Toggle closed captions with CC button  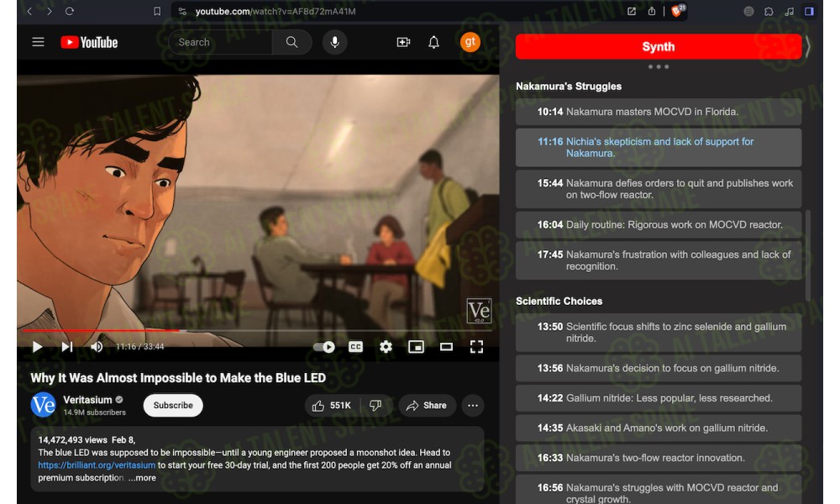tap(355, 347)
